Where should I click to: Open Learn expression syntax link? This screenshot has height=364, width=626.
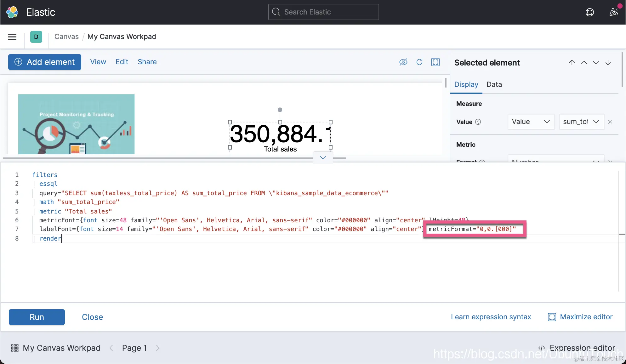point(491,317)
